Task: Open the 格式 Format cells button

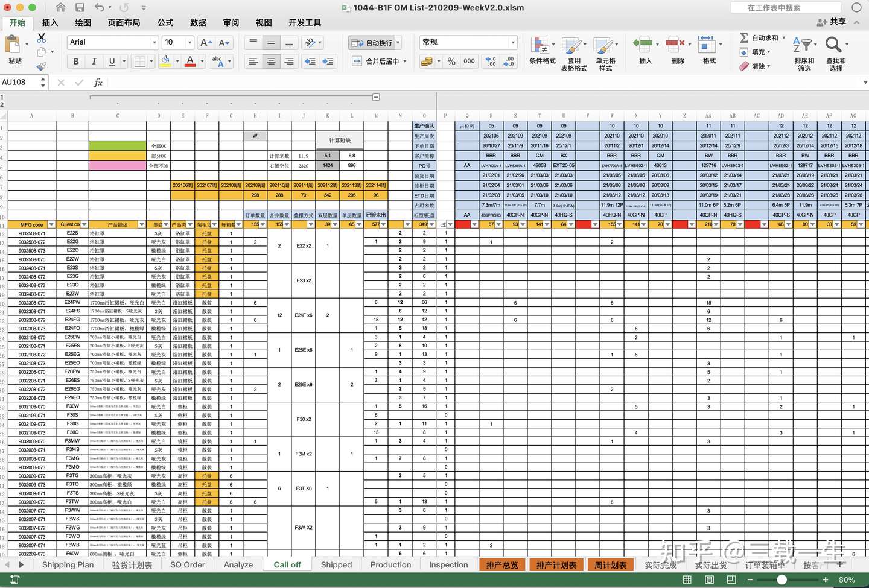Action: (709, 49)
